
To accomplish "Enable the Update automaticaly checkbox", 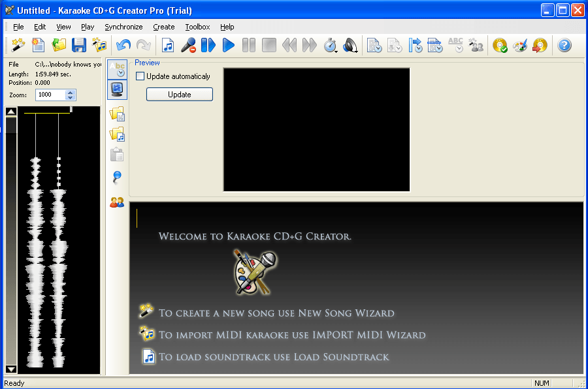I will (140, 76).
